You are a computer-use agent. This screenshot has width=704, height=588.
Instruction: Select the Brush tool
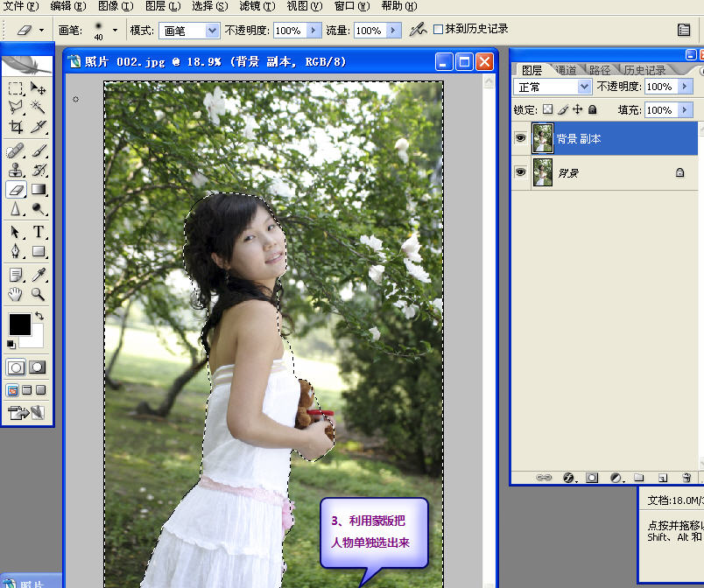(39, 150)
